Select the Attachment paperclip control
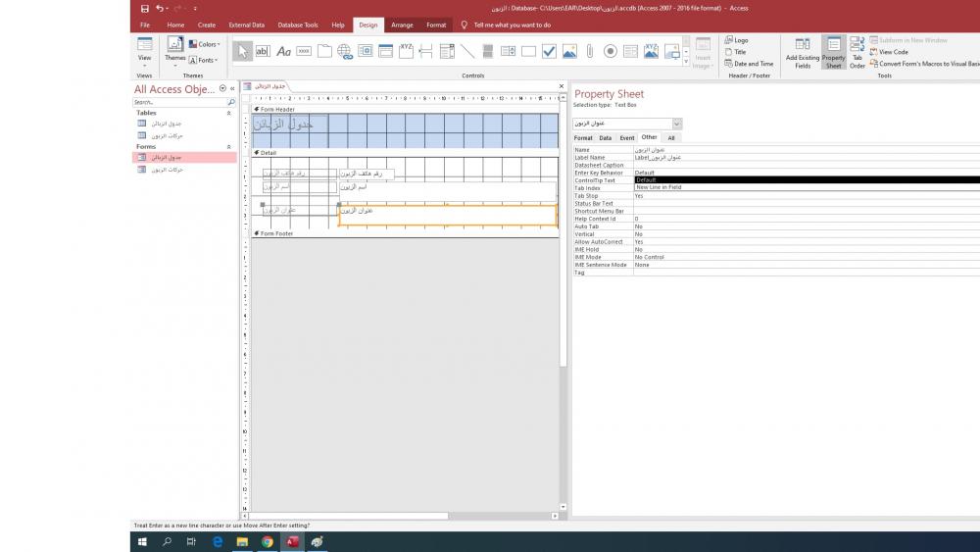 click(x=589, y=51)
